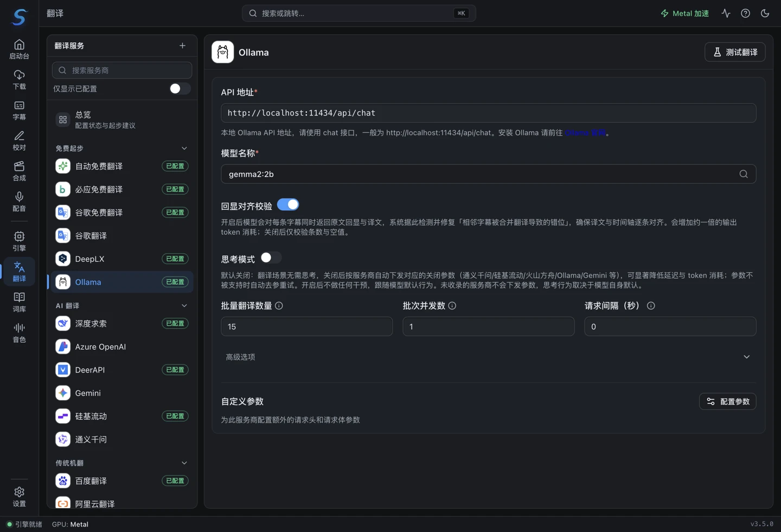Switch to dark mode moon icon

pyautogui.click(x=765, y=14)
